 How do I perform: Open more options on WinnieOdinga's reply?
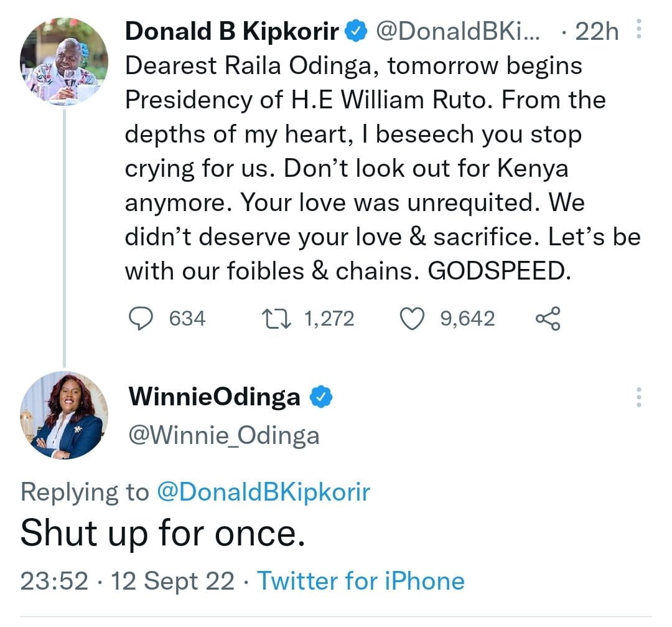click(638, 397)
